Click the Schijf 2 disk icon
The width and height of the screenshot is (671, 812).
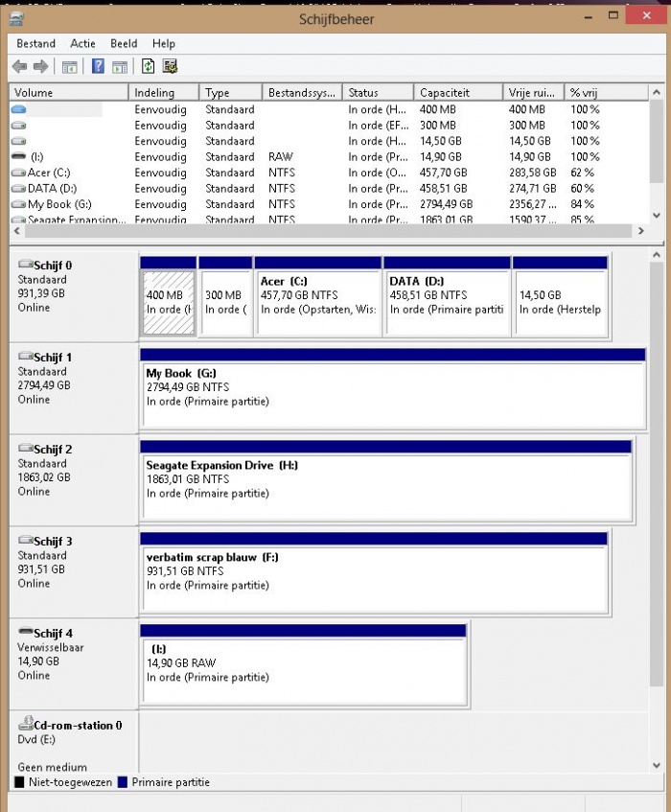[25, 448]
